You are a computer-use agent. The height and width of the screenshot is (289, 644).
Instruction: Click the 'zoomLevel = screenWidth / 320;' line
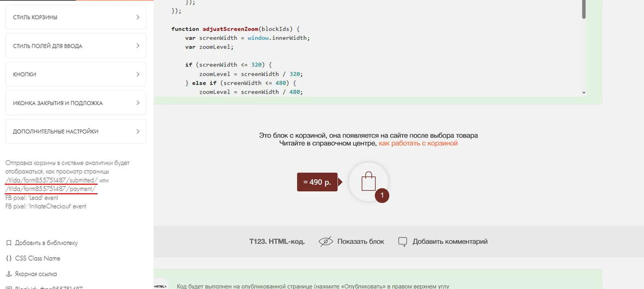pyautogui.click(x=251, y=74)
